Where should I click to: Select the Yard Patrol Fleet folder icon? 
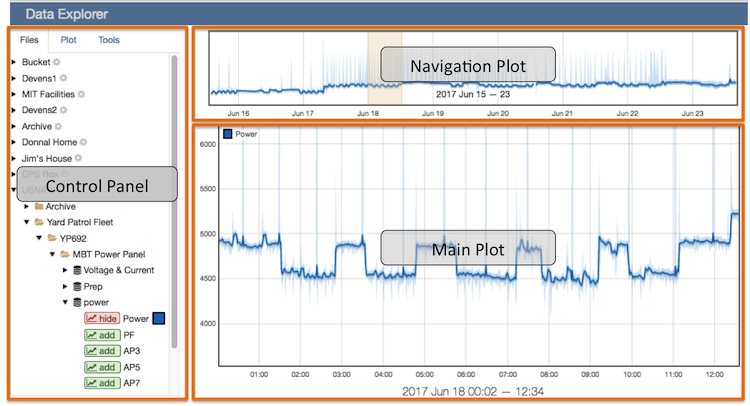[x=40, y=222]
